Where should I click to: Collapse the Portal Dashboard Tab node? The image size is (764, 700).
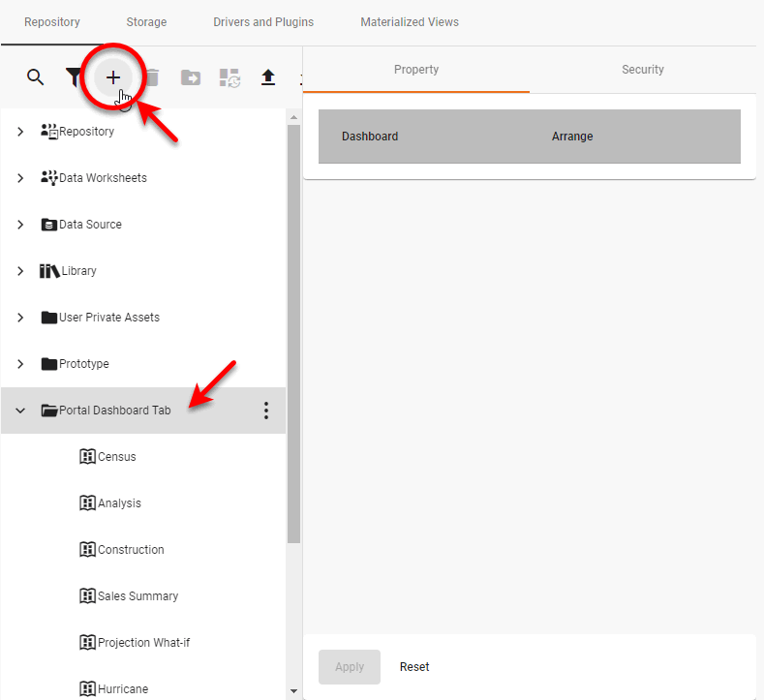[20, 411]
